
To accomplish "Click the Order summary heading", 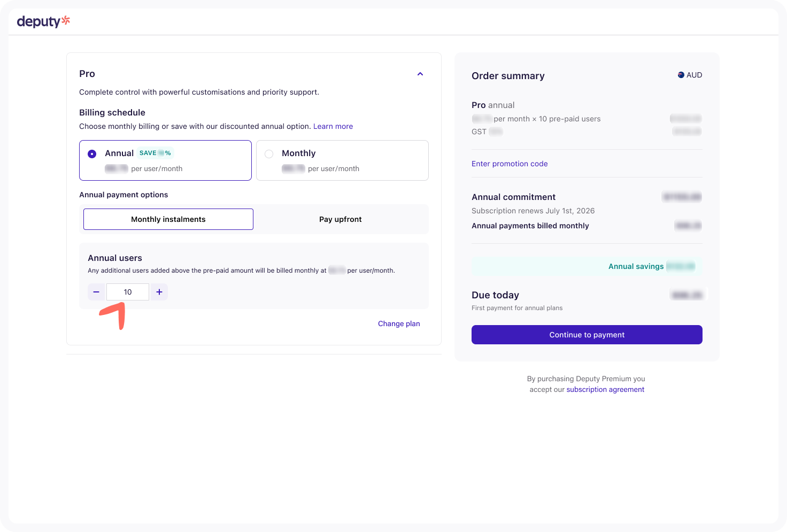I will click(508, 76).
